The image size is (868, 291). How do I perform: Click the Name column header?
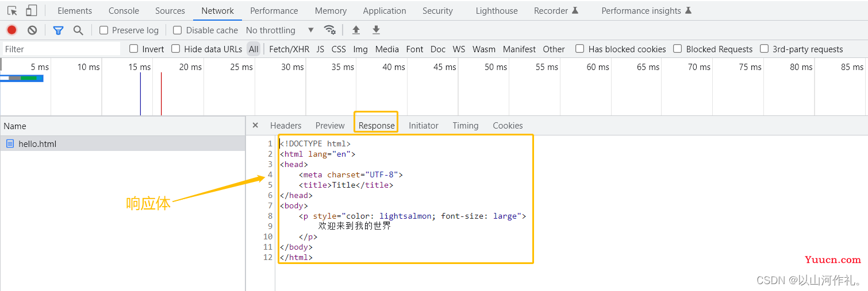point(122,126)
